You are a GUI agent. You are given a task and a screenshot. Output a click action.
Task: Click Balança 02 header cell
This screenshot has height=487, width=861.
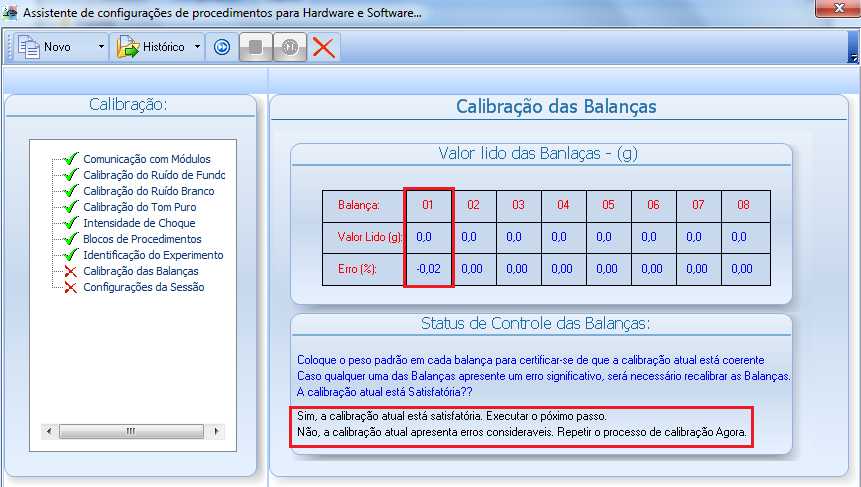point(473,205)
